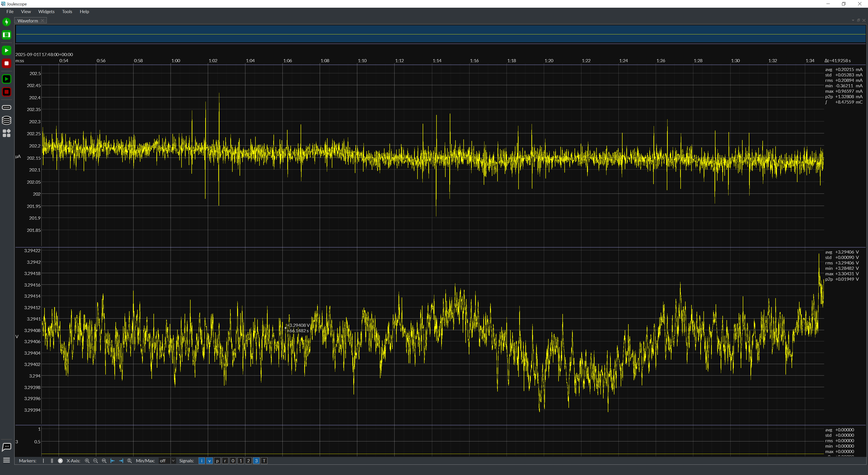Open the Min/Max 'off' dropdown
868x475 pixels.
click(167, 461)
